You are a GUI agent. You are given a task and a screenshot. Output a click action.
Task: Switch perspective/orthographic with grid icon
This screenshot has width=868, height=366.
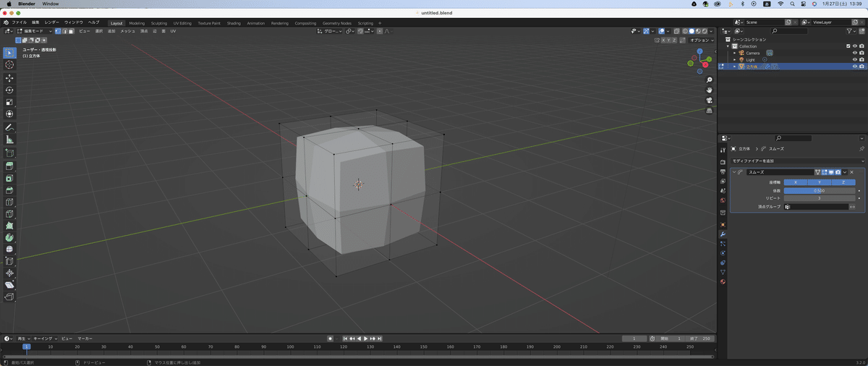pos(710,110)
